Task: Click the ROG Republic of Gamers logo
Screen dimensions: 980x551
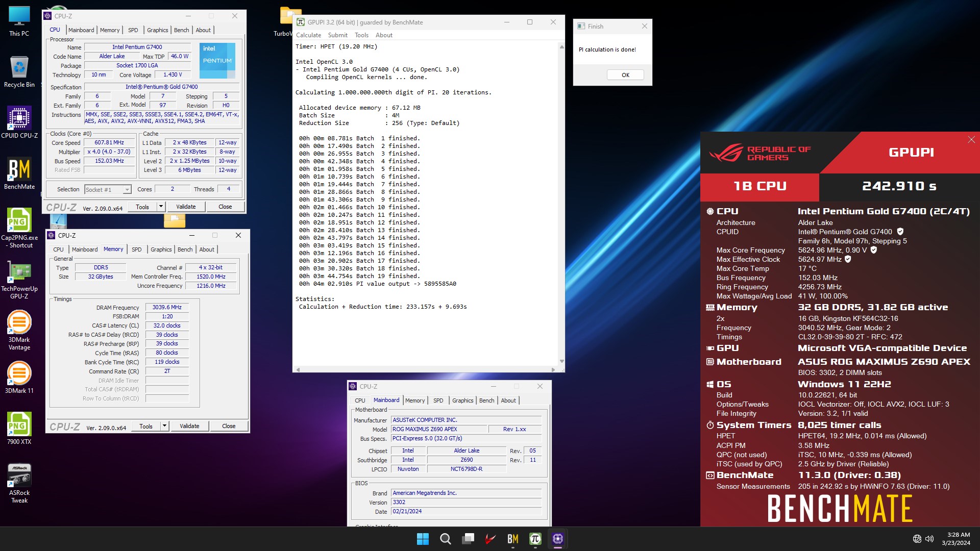Action: [759, 153]
